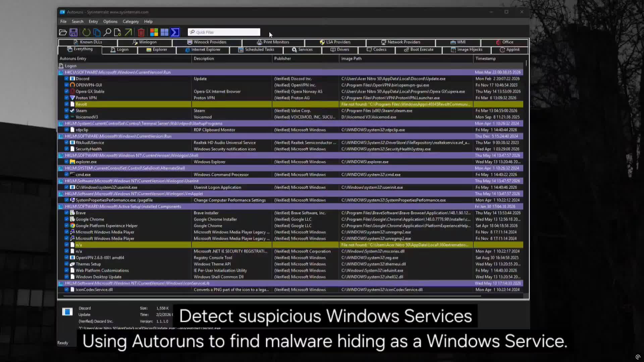Uncheck the Discord autorun entry
This screenshot has width=644, height=362.
point(66,79)
